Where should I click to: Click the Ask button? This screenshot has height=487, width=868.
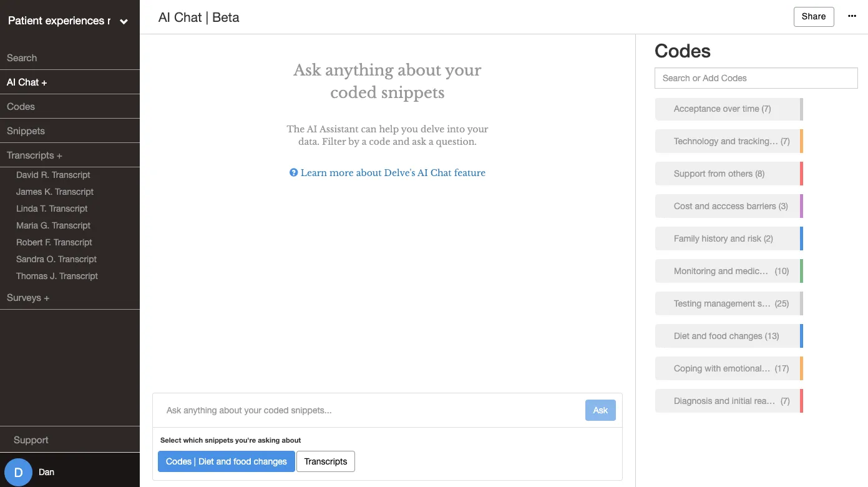600,410
